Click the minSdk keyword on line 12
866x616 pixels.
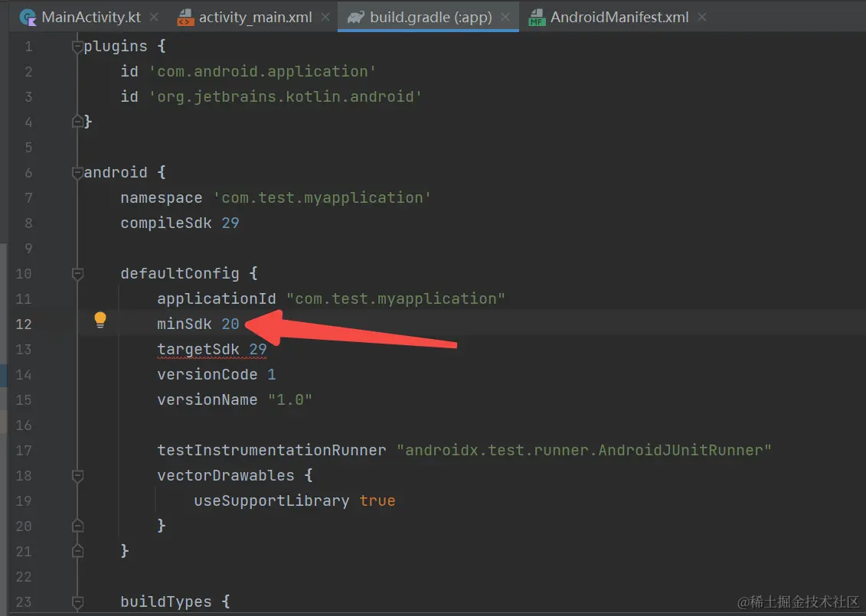(185, 324)
